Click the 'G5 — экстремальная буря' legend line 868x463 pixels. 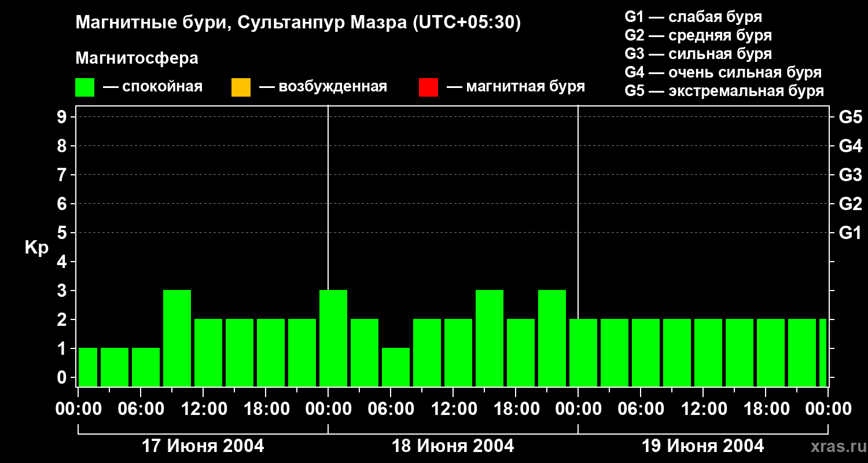pos(724,91)
